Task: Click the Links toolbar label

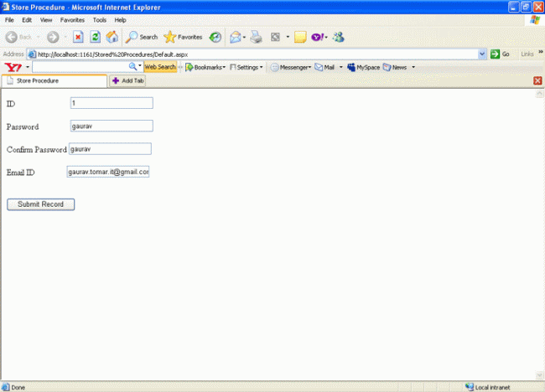Action: 527,54
